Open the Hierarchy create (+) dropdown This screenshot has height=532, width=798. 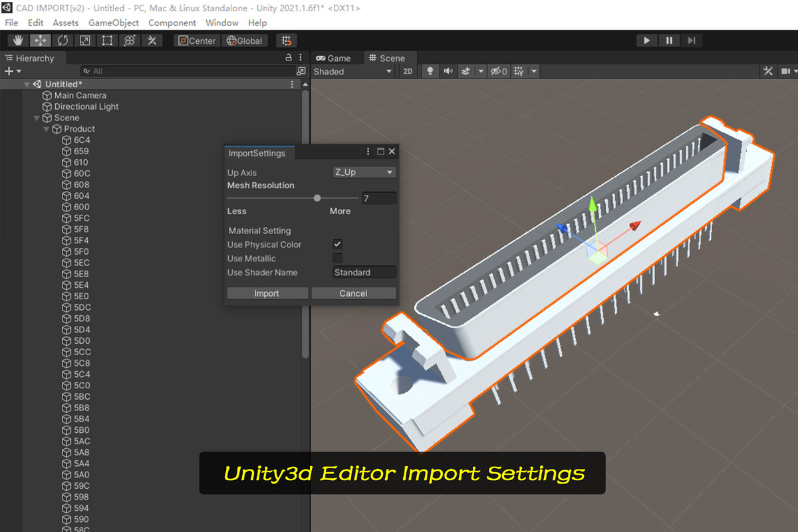(x=13, y=71)
